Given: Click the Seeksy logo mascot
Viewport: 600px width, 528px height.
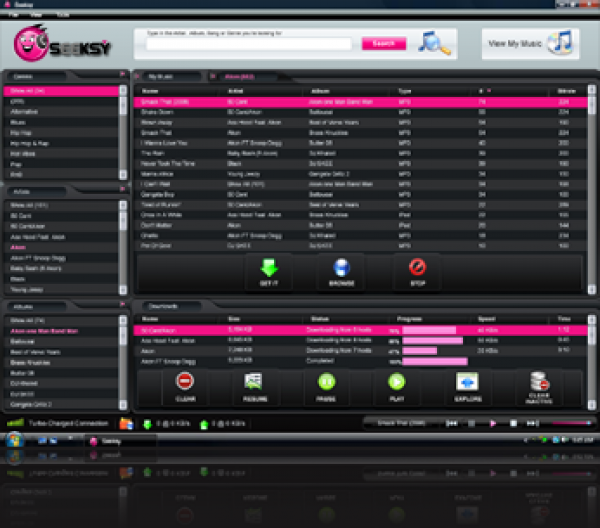Looking at the screenshot, I should 30,44.
